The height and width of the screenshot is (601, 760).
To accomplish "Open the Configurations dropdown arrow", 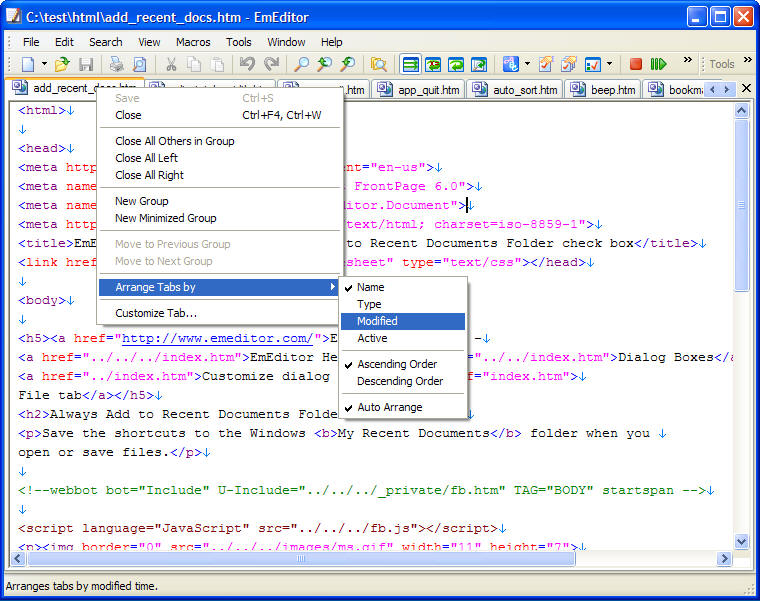I will (x=527, y=64).
